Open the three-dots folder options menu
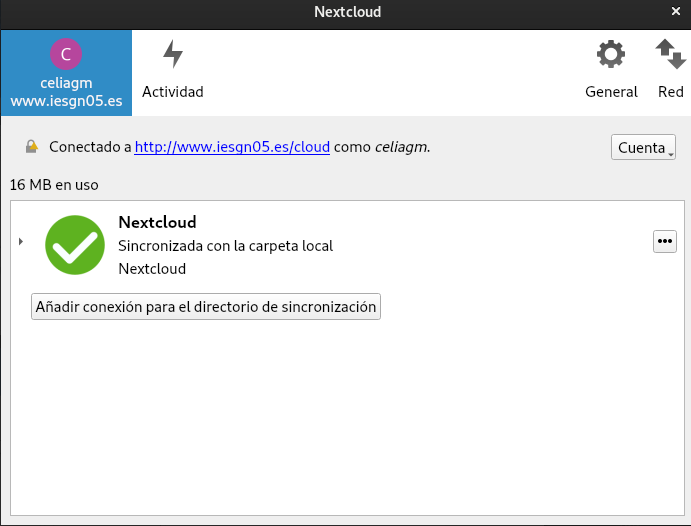This screenshot has height=526, width=691. (x=665, y=241)
